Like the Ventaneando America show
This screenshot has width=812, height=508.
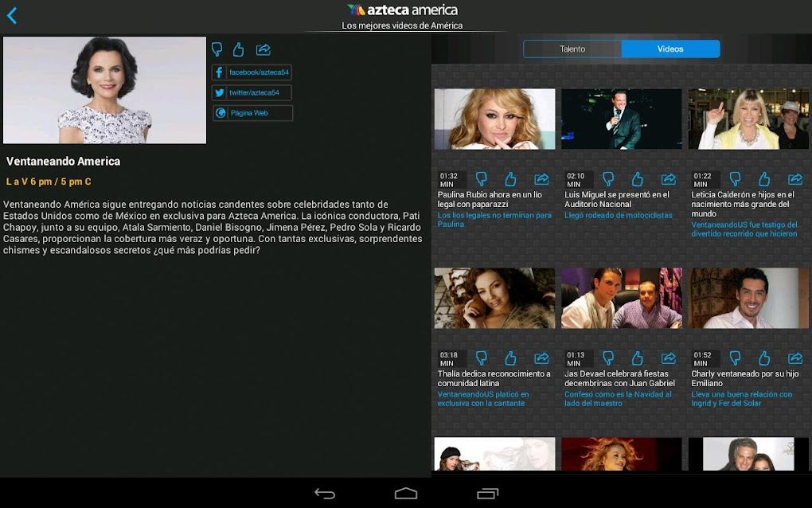pyautogui.click(x=238, y=49)
